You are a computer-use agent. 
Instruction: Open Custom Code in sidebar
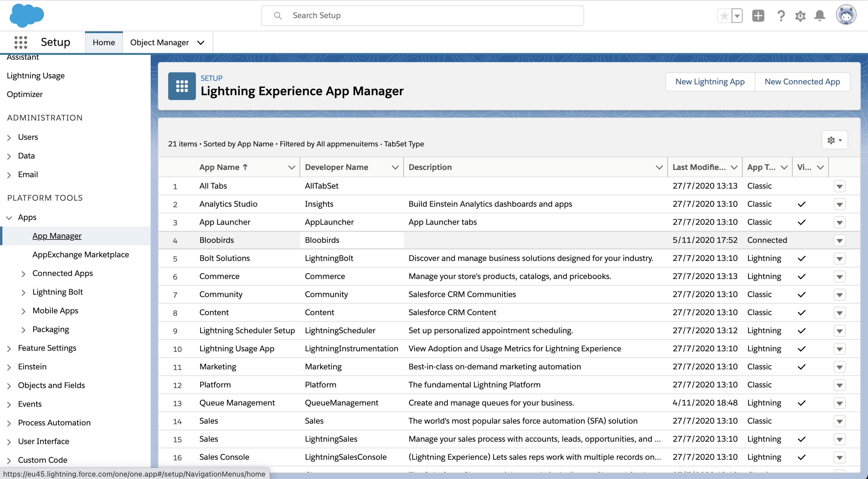pos(42,460)
